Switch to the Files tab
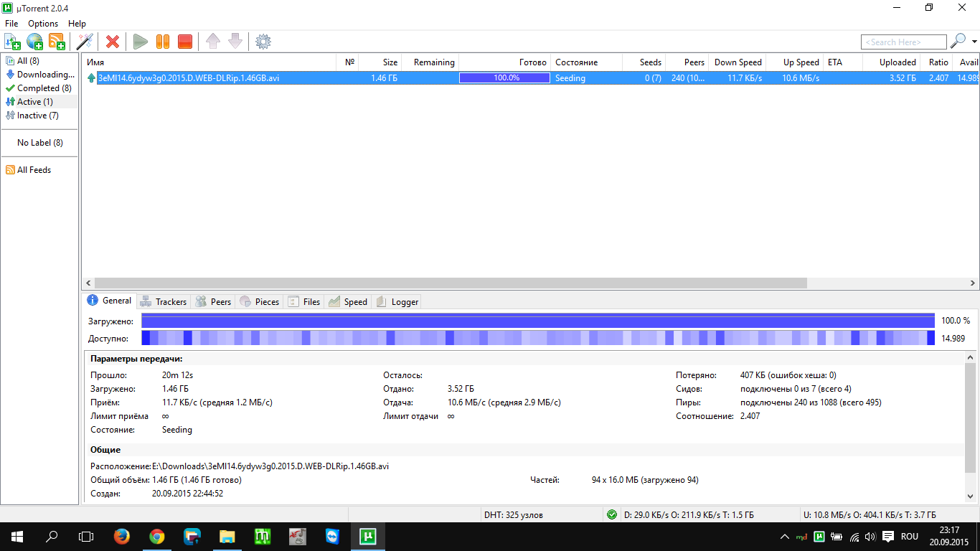Viewport: 980px width, 551px height. (x=303, y=302)
